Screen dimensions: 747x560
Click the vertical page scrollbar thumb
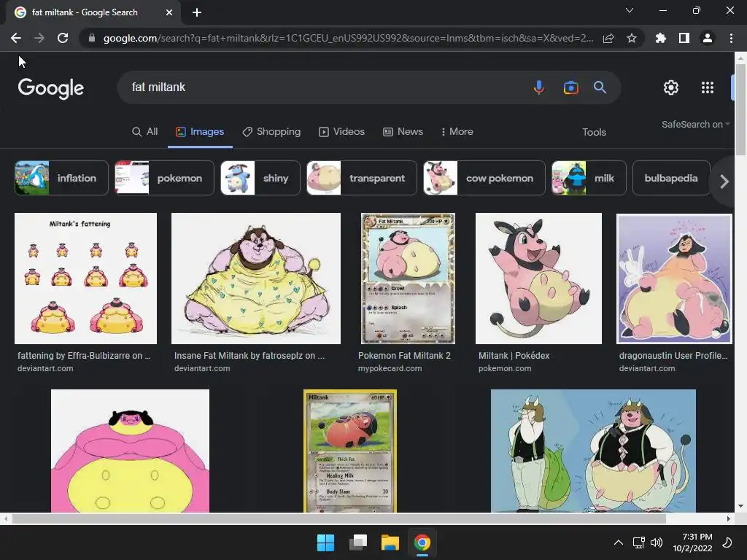pos(740,109)
